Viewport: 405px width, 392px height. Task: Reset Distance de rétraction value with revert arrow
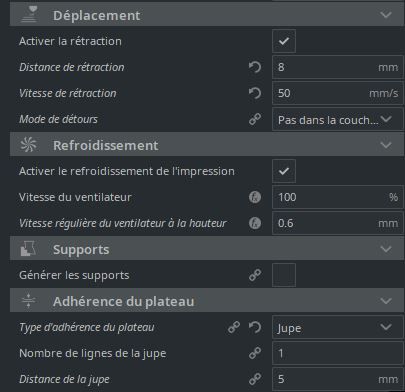pos(255,67)
